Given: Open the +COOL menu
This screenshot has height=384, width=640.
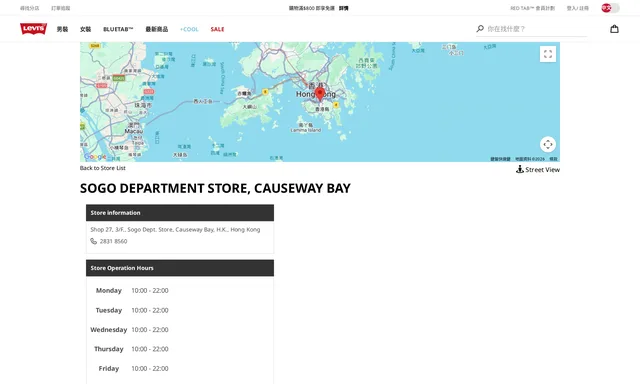Looking at the screenshot, I should click(x=189, y=29).
